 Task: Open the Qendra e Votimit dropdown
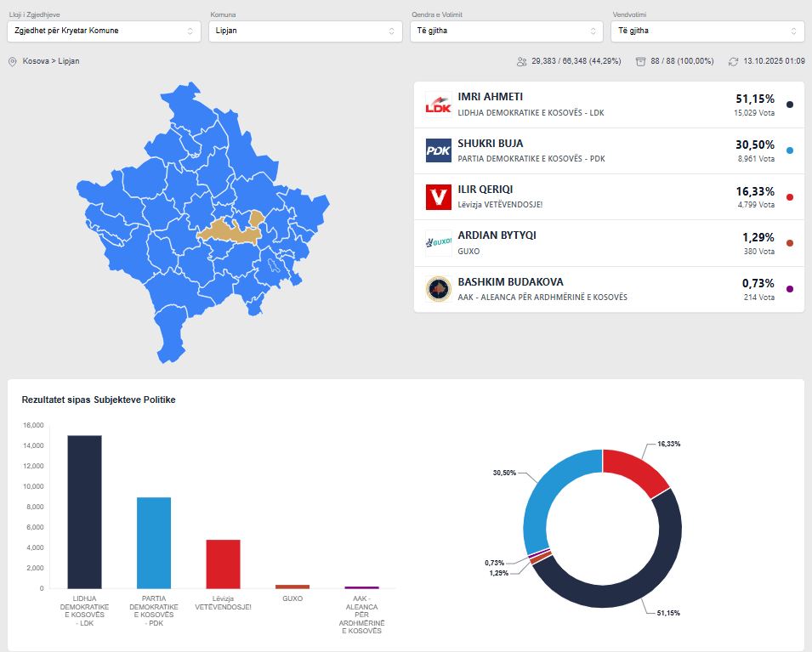click(x=506, y=31)
